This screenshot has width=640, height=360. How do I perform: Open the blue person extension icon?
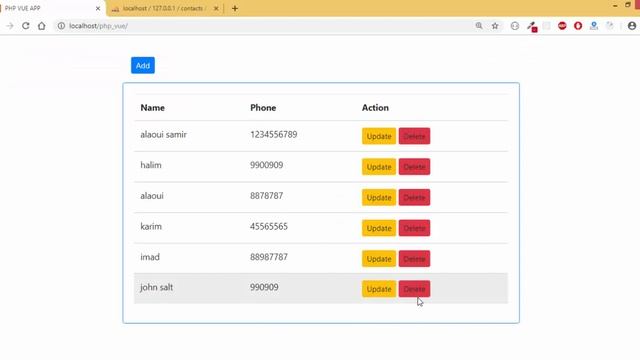pyautogui.click(x=594, y=26)
